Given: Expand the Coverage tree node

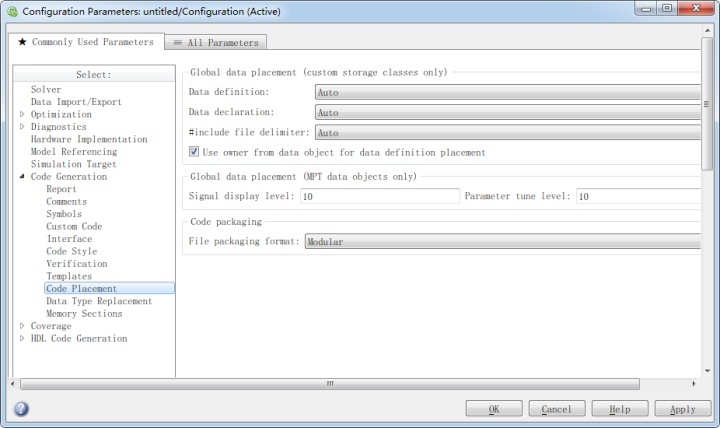Looking at the screenshot, I should click(x=22, y=326).
